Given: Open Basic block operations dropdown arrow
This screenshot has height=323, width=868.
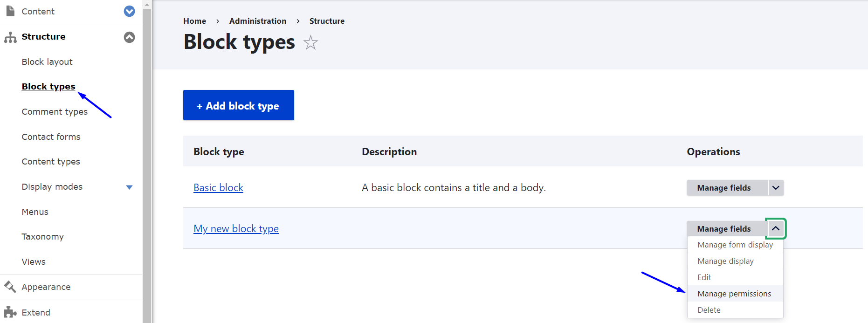Looking at the screenshot, I should coord(776,188).
